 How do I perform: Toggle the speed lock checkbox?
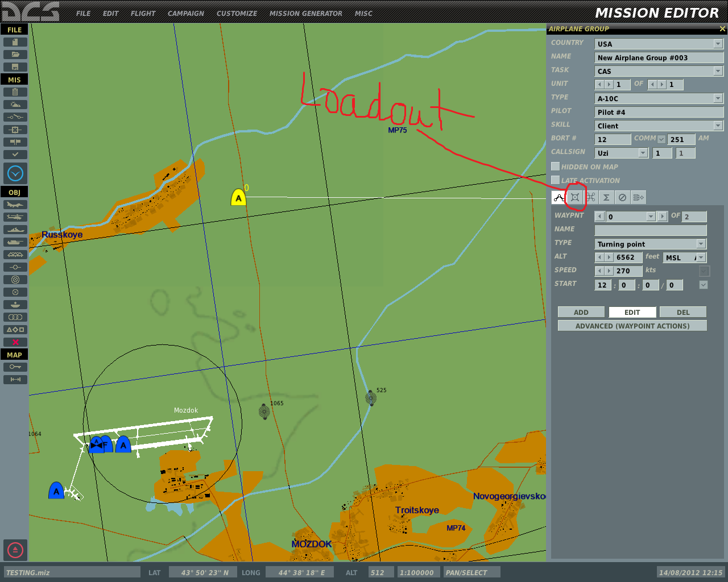[704, 271]
